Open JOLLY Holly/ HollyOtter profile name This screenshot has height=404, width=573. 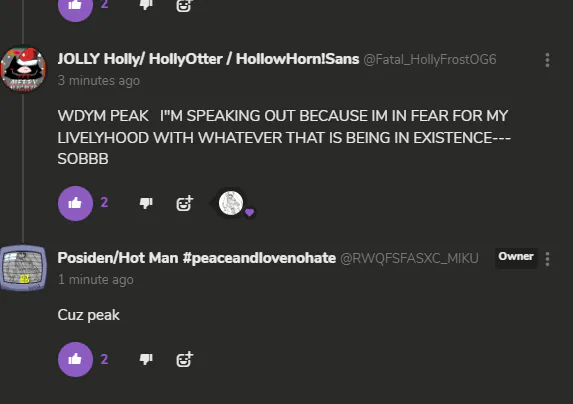(208, 59)
